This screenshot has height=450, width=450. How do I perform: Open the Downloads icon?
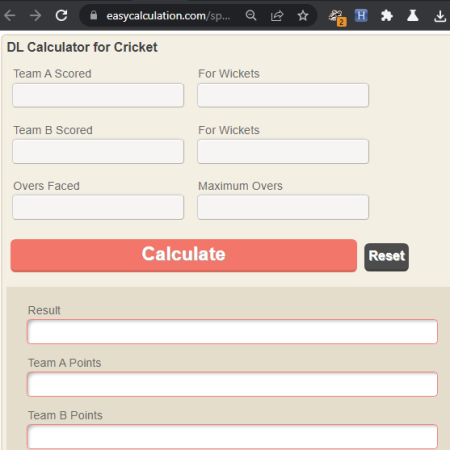440,16
